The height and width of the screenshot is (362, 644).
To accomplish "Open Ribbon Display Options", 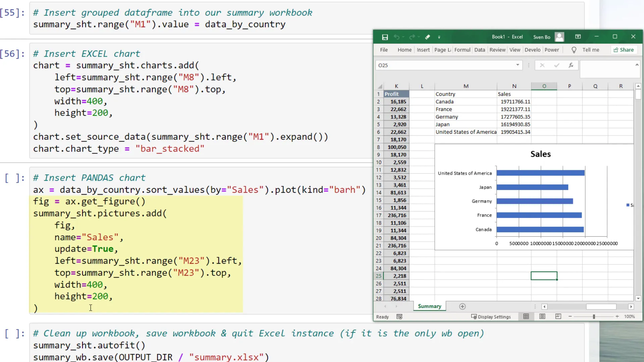I will (578, 37).
